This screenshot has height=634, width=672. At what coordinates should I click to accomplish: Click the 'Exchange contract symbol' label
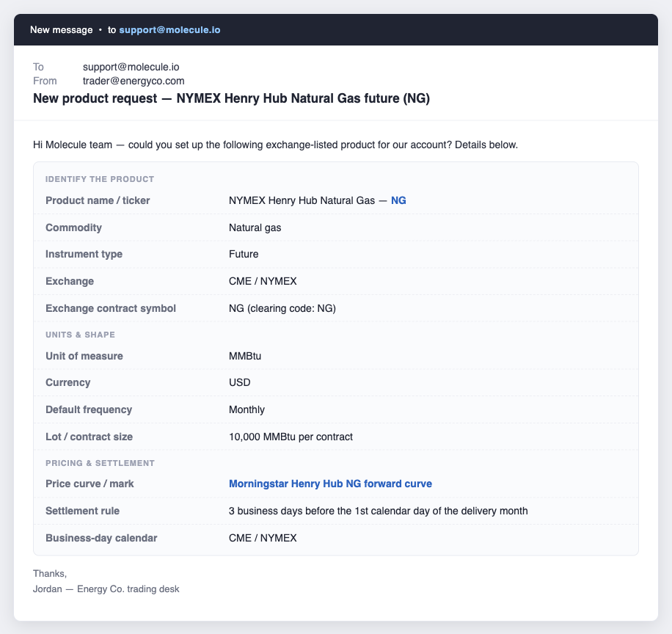coord(111,308)
